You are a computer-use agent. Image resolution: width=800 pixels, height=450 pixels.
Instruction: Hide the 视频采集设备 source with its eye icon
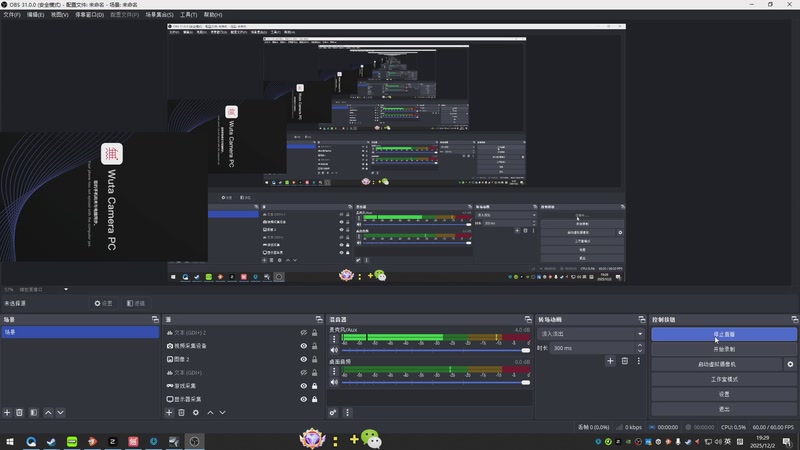pos(304,346)
